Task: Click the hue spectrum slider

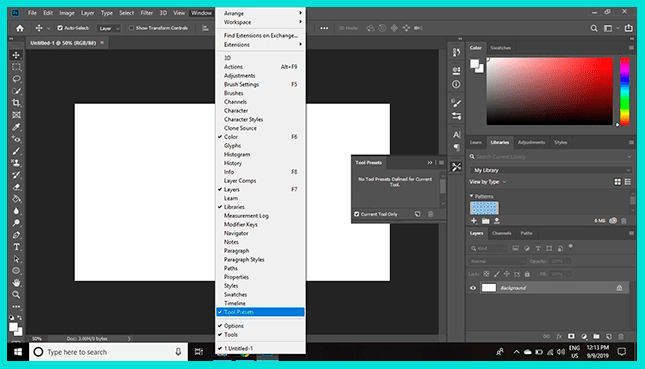Action: (x=624, y=91)
